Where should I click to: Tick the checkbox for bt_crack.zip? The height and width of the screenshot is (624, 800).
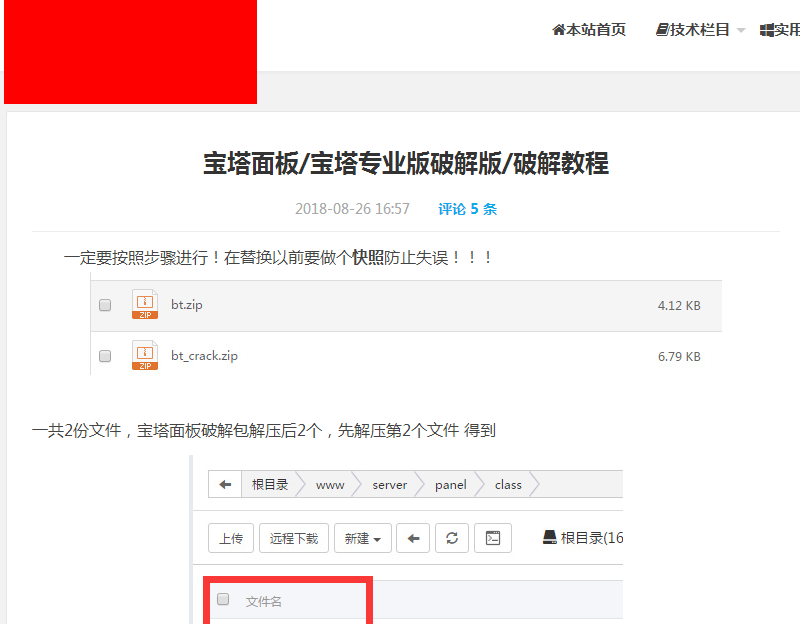click(x=105, y=356)
